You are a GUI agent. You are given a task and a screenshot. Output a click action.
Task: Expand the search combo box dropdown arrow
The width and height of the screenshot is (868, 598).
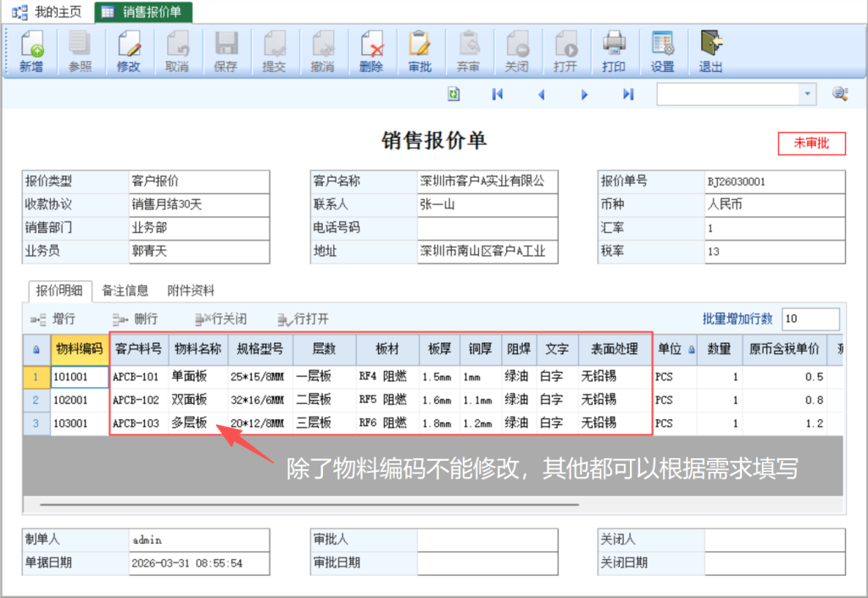(806, 94)
